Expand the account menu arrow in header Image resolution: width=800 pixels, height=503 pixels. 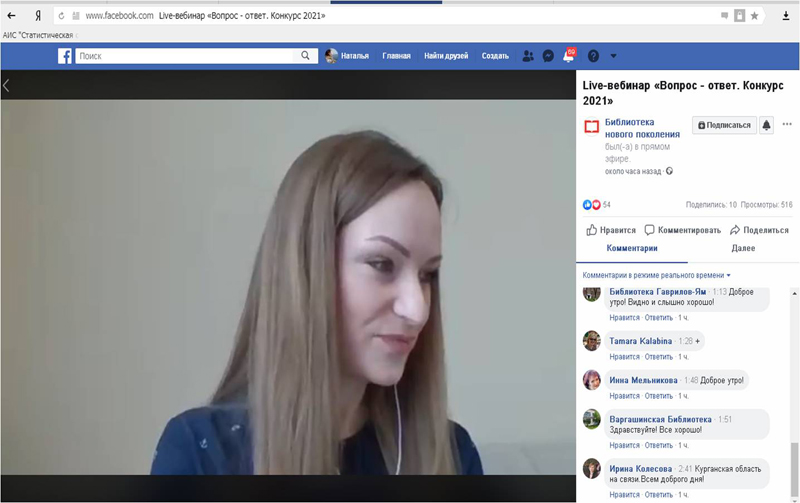[613, 56]
